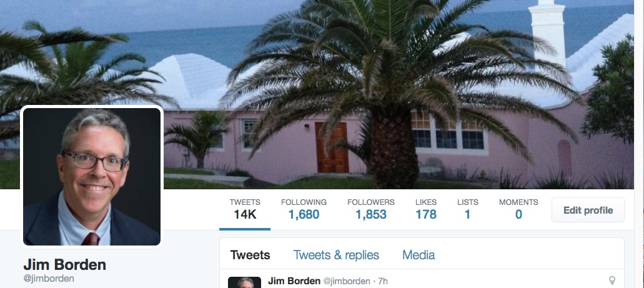Click the Jim Borden profile name heading
This screenshot has width=644, height=288.
pos(64,264)
